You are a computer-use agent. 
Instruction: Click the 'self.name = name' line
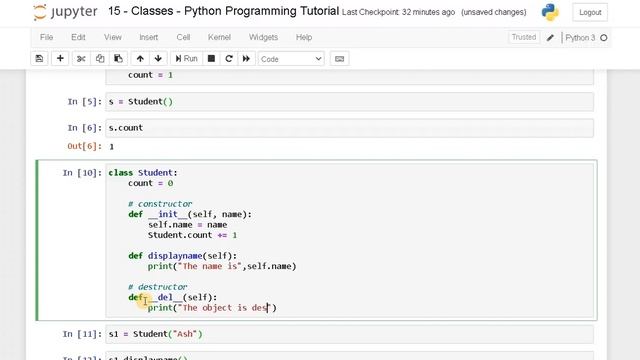point(187,225)
